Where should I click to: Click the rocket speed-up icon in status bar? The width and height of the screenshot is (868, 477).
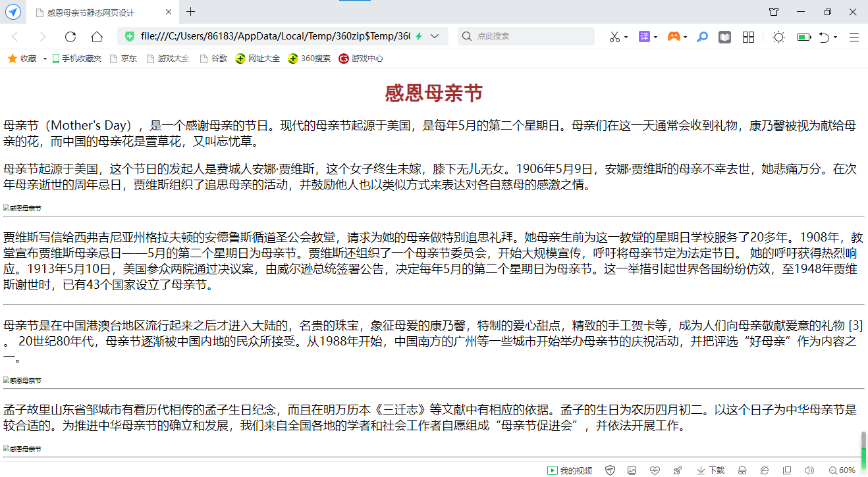pyautogui.click(x=678, y=470)
